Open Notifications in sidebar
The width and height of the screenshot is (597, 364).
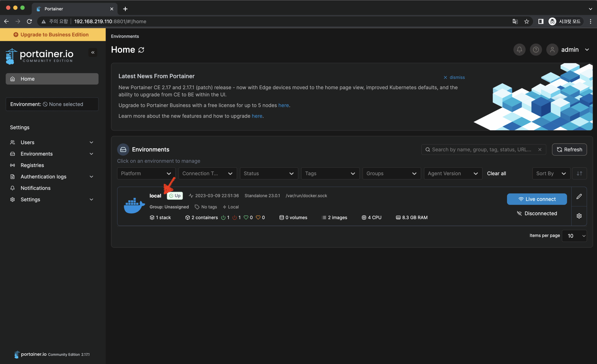click(35, 188)
